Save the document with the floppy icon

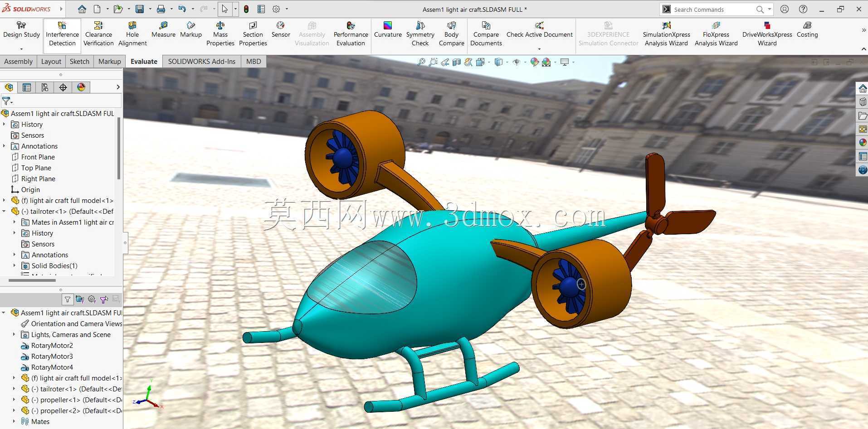[x=140, y=9]
